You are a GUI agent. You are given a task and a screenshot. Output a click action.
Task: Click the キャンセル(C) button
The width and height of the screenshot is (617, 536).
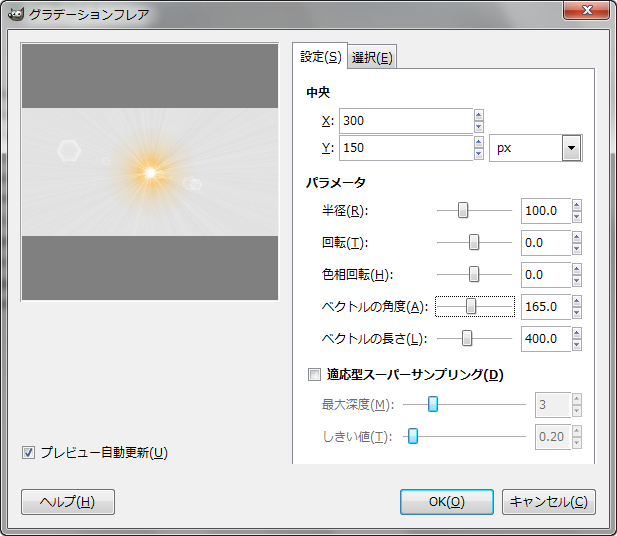549,502
